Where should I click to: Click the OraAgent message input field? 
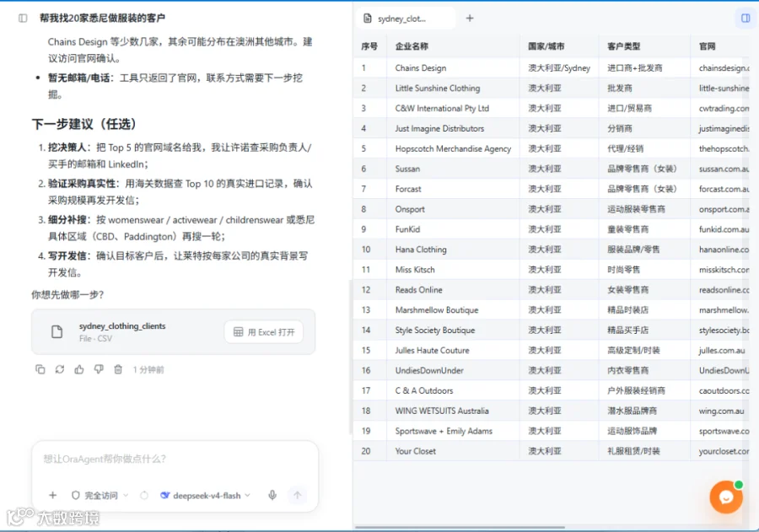pyautogui.click(x=175, y=459)
